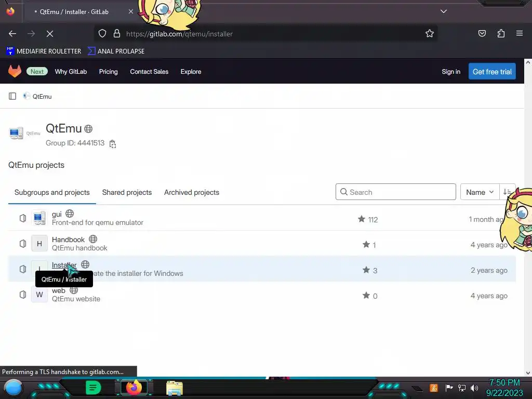Open the volume speaker tray icon

[474, 388]
